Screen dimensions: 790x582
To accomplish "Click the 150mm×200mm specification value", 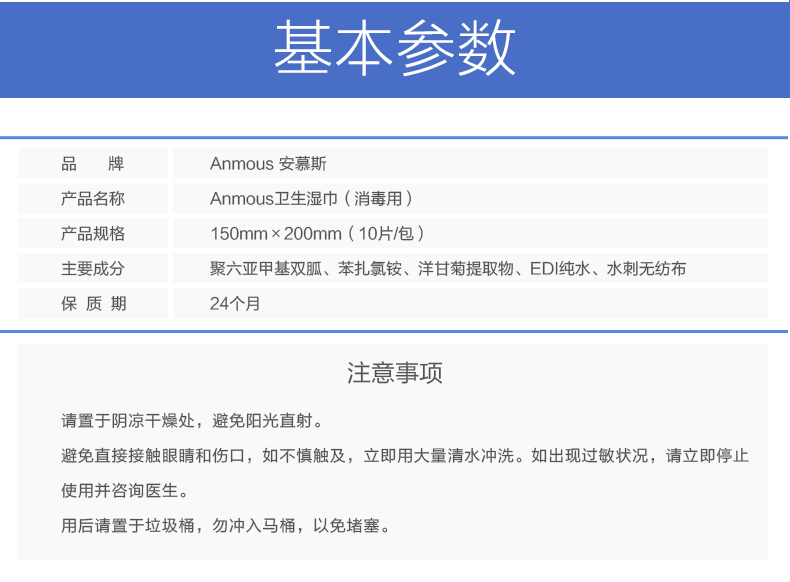I will click(x=276, y=234).
